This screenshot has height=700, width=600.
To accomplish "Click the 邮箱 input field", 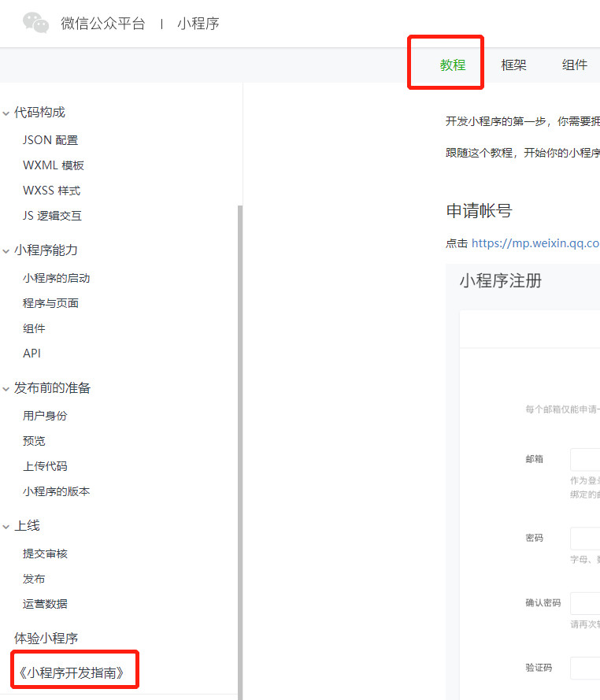I will click(585, 459).
